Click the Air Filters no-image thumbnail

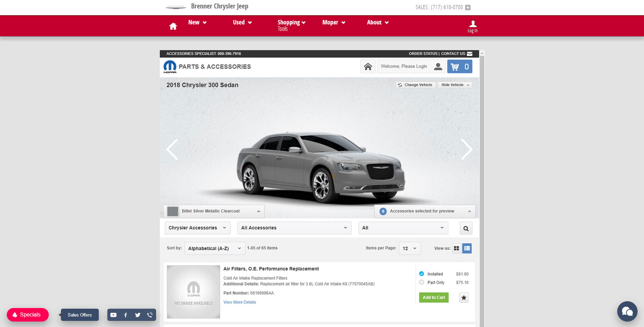point(194,292)
